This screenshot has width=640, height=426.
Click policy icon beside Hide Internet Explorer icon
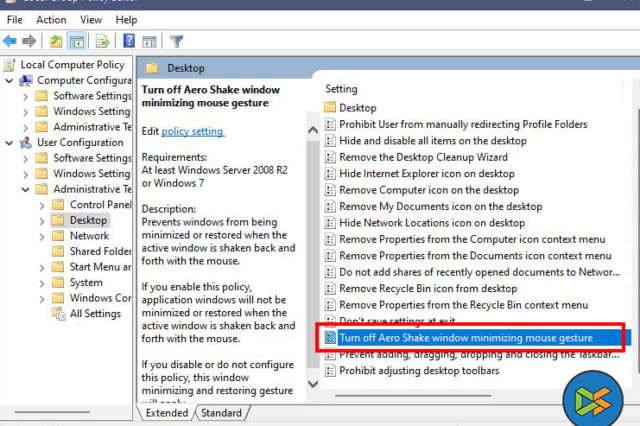tap(330, 174)
